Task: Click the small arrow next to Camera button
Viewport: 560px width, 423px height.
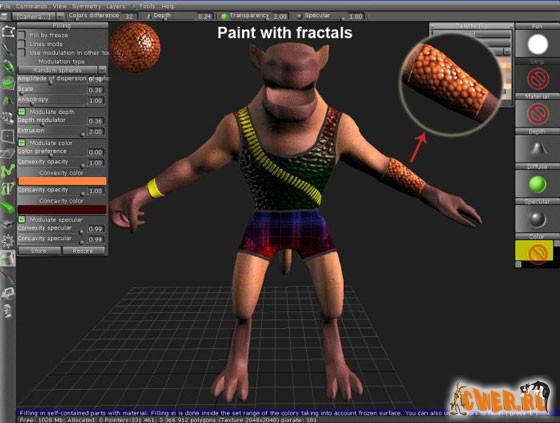Action: 60,16
